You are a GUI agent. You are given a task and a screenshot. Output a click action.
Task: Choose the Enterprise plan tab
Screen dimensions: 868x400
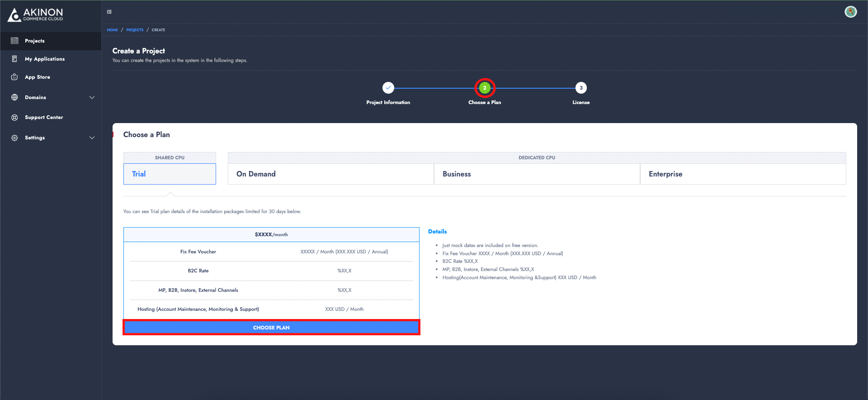click(743, 174)
